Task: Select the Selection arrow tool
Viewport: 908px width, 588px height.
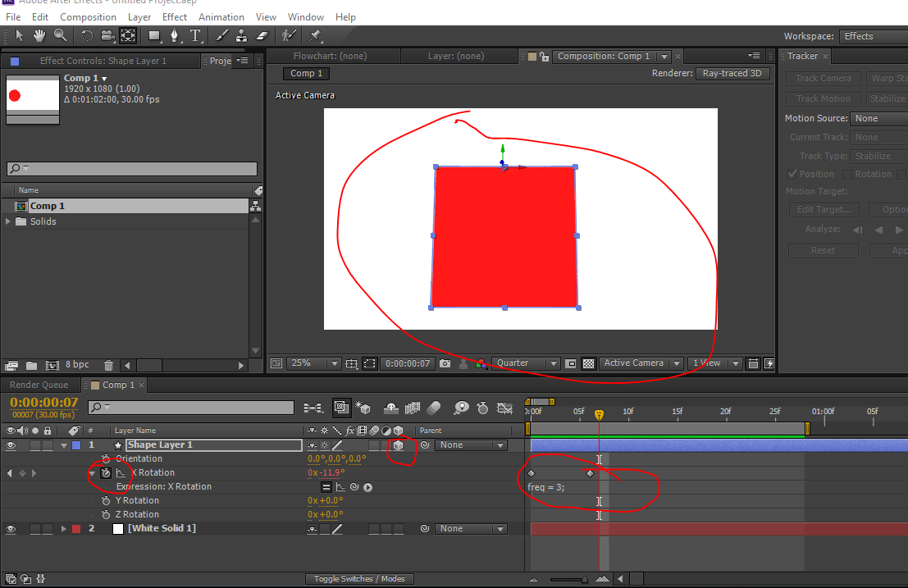Action: pos(19,36)
